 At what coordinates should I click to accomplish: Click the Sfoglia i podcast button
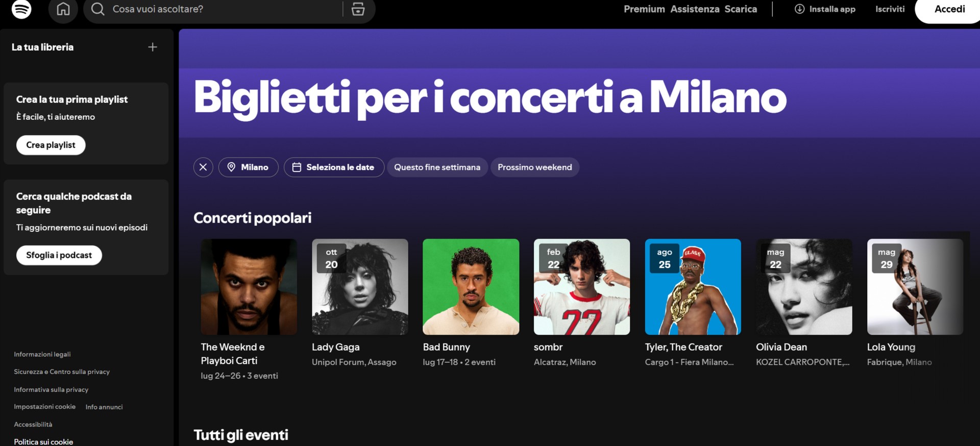coord(59,255)
